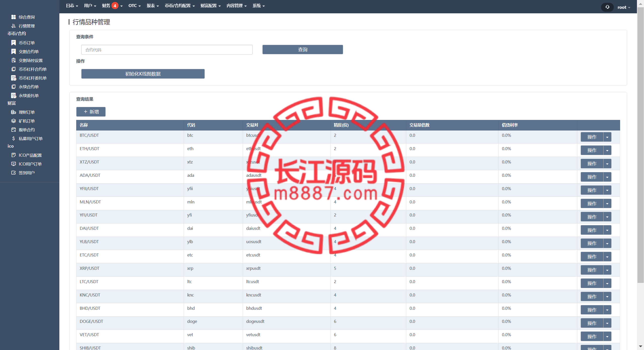Viewport: 644px width, 350px height.
Task: Open 币币订单 in the sidebar
Action: pyautogui.click(x=27, y=43)
